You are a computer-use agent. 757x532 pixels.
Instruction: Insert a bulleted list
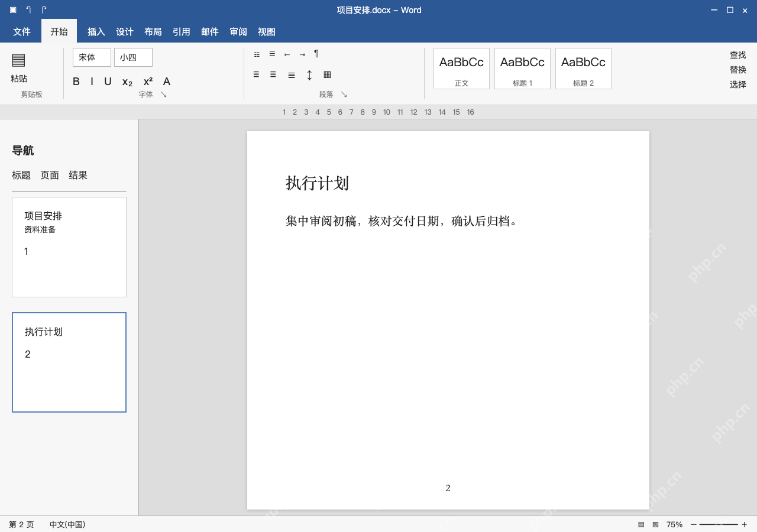257,54
